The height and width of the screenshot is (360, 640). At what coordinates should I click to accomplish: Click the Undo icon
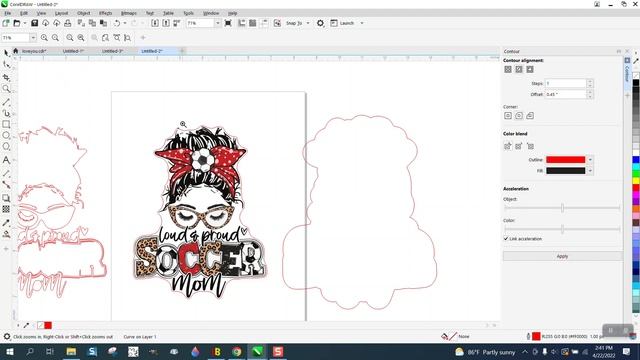(117, 23)
